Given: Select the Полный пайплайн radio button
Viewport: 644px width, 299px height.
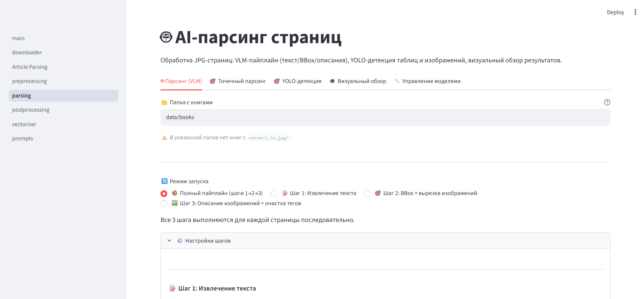Looking at the screenshot, I should pos(164,193).
